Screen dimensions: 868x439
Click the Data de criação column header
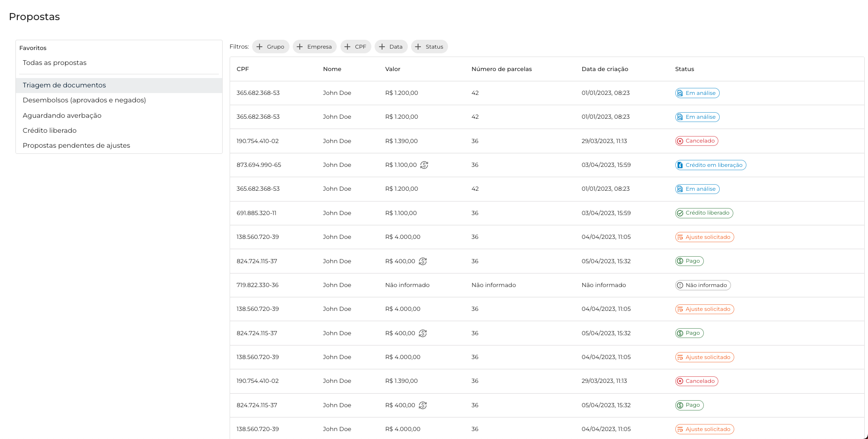click(x=605, y=69)
